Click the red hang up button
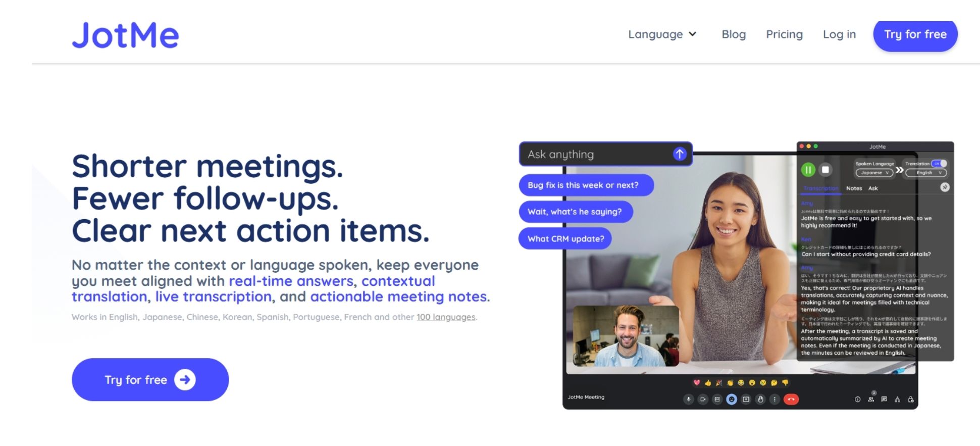The height and width of the screenshot is (446, 980). click(x=791, y=399)
